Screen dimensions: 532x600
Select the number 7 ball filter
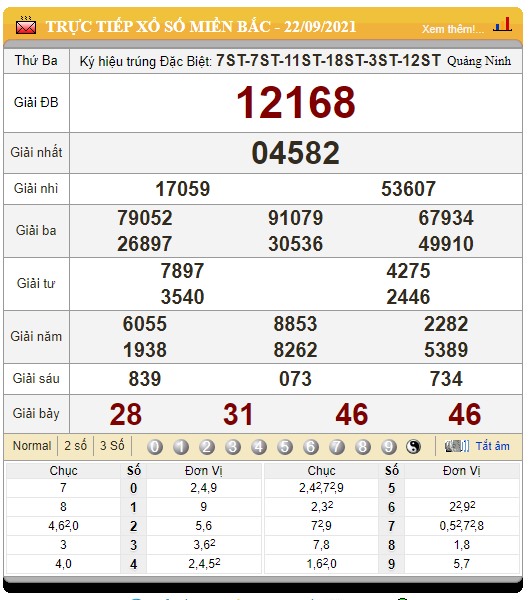337,447
